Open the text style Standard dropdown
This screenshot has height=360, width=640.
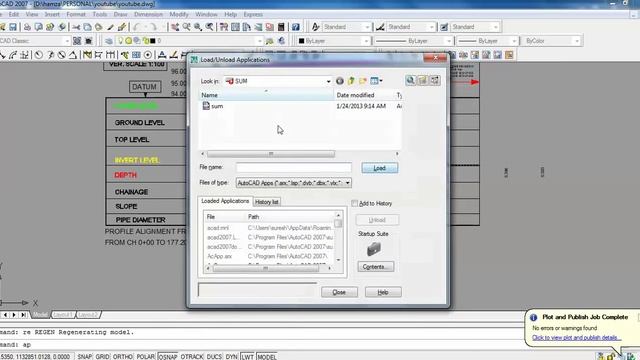point(367,27)
